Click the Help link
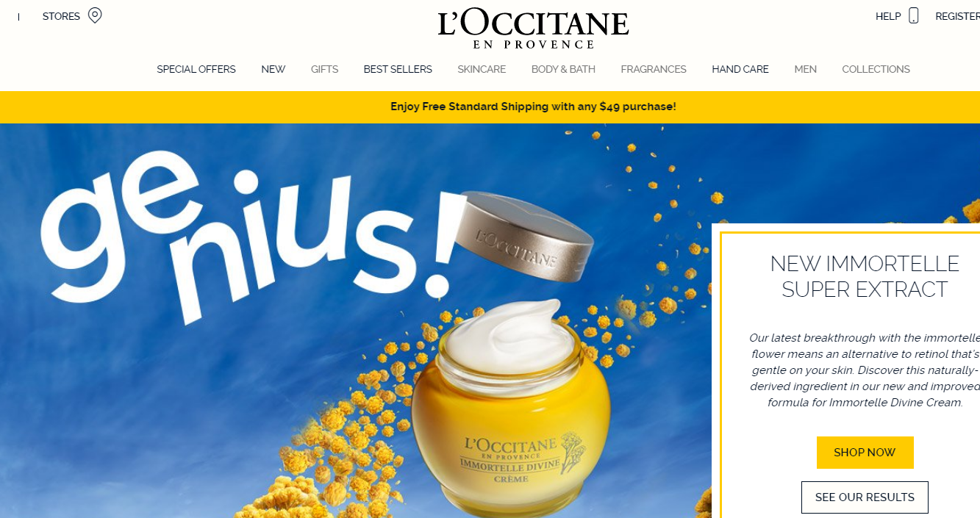Viewport: 980px width, 518px height. [x=888, y=16]
